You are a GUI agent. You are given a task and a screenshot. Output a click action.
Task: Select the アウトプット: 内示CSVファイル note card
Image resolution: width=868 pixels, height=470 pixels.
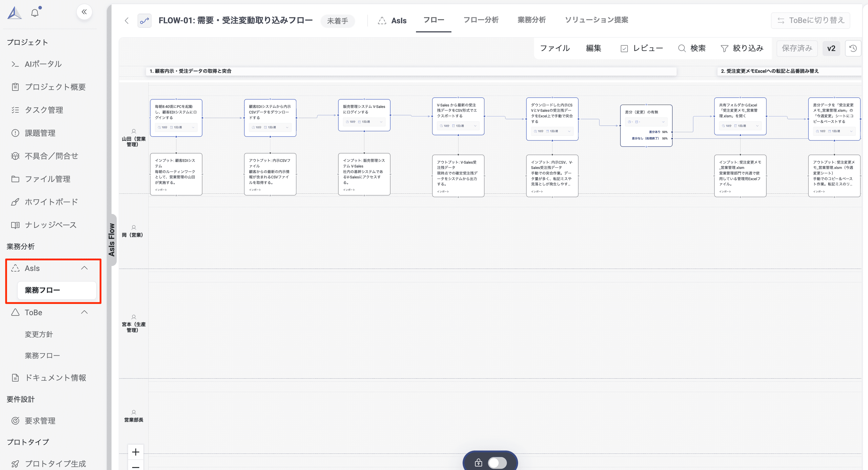pyautogui.click(x=270, y=174)
